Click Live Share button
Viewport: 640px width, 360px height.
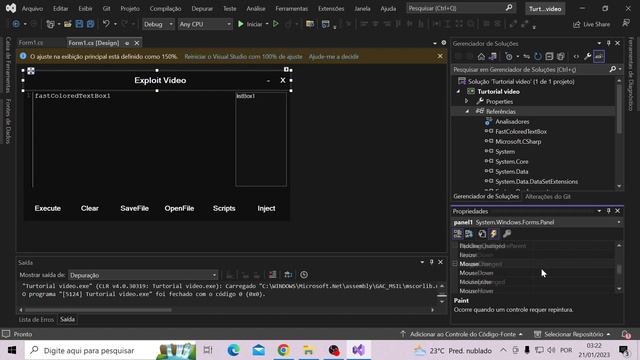pyautogui.click(x=591, y=24)
